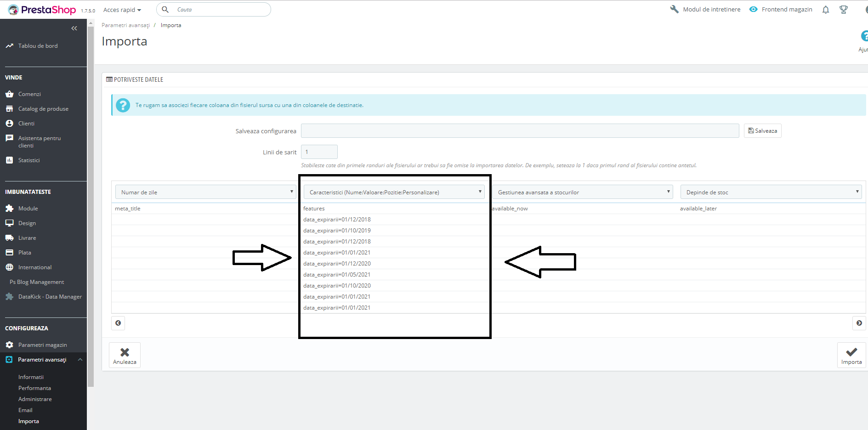Open Administrare submenu item
The width and height of the screenshot is (868, 430).
pos(35,399)
